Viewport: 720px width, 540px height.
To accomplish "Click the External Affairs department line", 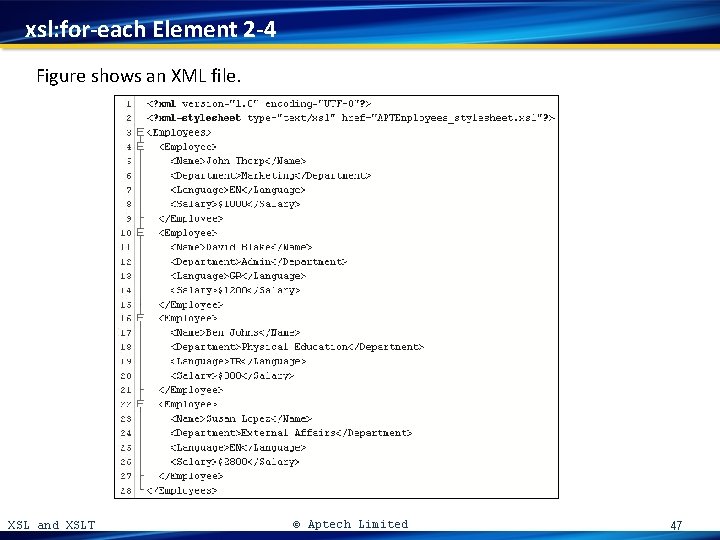I will pos(291,433).
